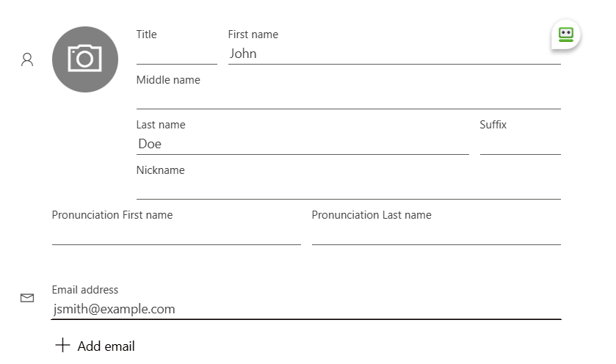Click the Suffix label text

(493, 125)
